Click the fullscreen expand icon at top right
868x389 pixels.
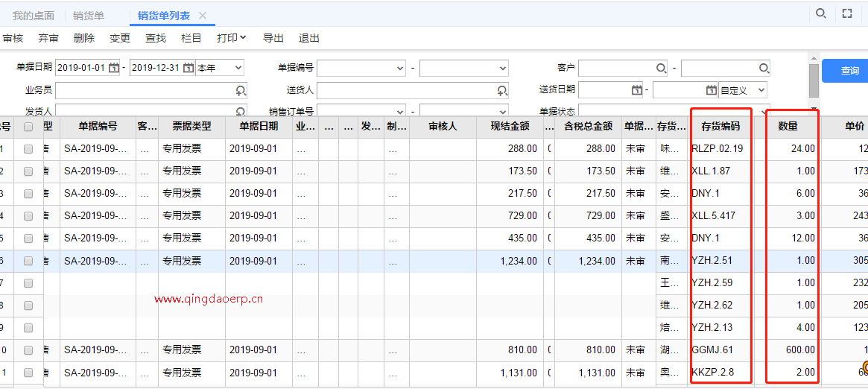847,13
